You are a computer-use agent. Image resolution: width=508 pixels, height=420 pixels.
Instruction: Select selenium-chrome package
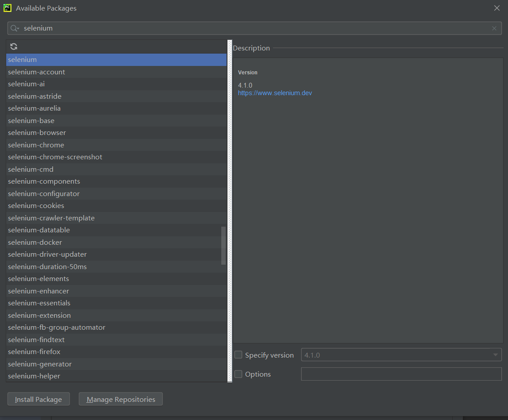(x=116, y=145)
